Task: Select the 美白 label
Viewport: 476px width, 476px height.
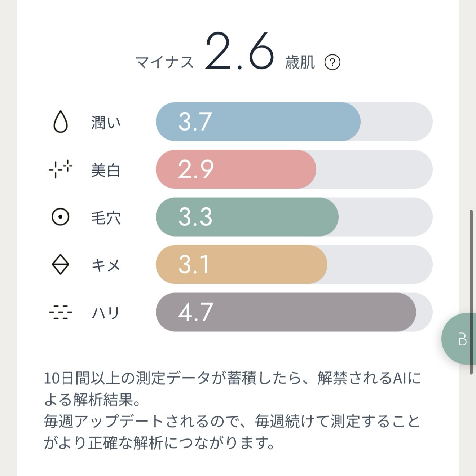Action: click(106, 170)
